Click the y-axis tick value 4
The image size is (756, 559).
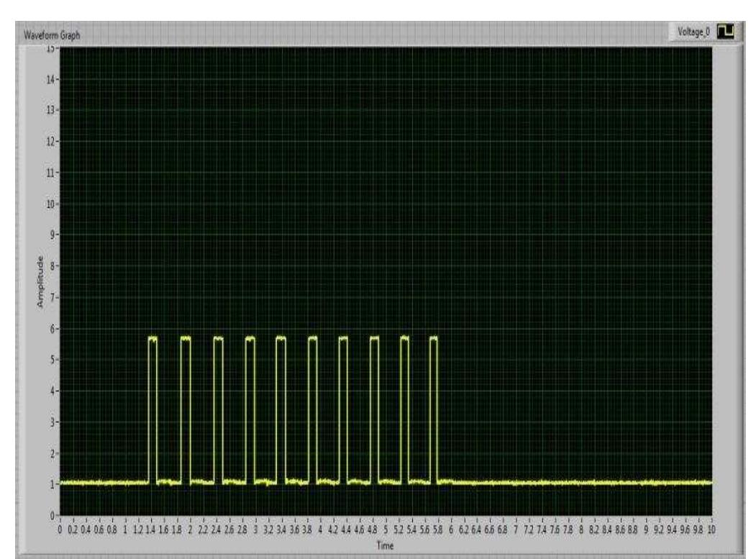click(53, 391)
